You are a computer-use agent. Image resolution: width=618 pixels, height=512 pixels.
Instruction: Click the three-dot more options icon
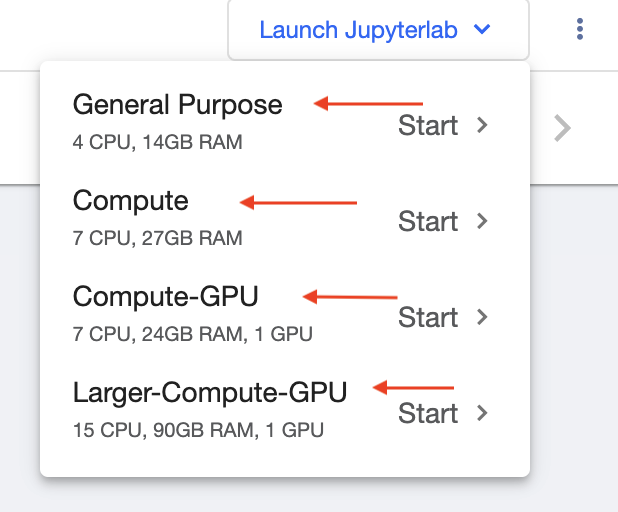(x=579, y=29)
